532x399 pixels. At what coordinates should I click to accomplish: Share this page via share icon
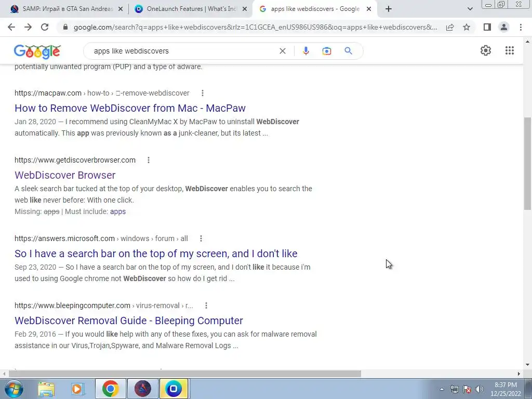pos(450,27)
